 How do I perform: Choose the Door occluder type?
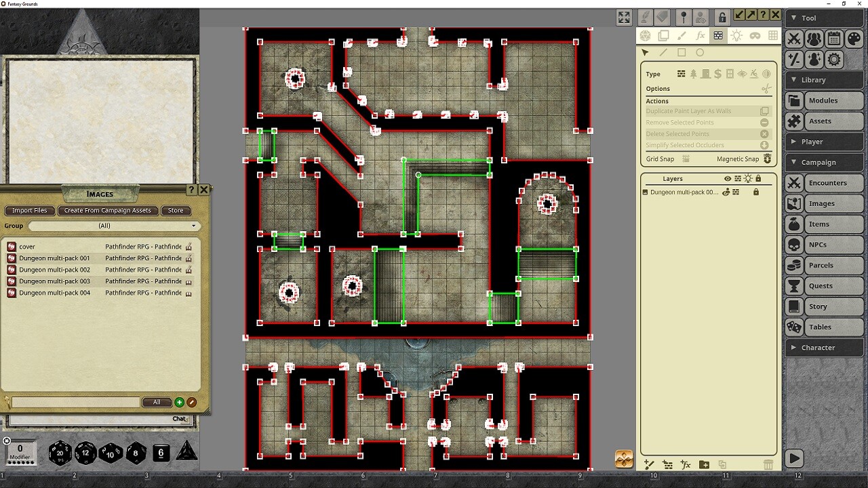(x=706, y=73)
